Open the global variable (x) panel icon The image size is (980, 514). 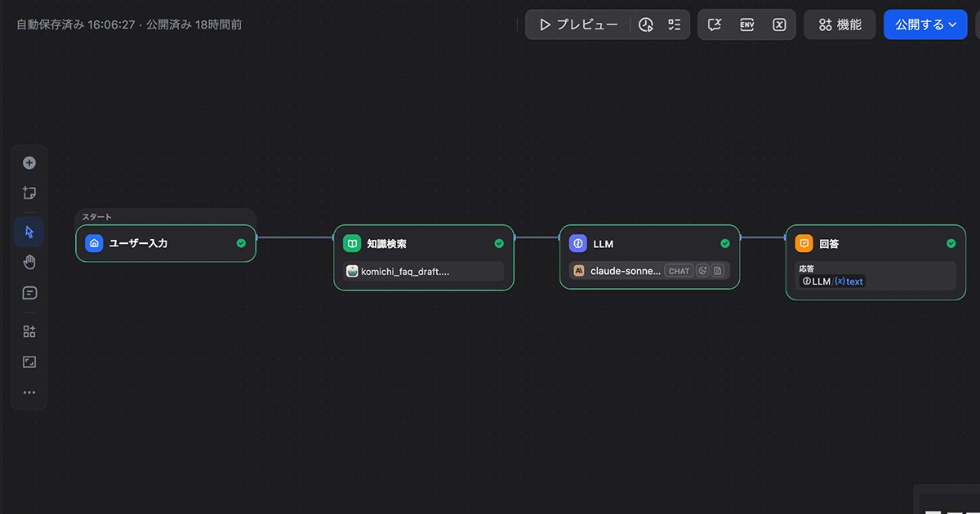tap(779, 24)
